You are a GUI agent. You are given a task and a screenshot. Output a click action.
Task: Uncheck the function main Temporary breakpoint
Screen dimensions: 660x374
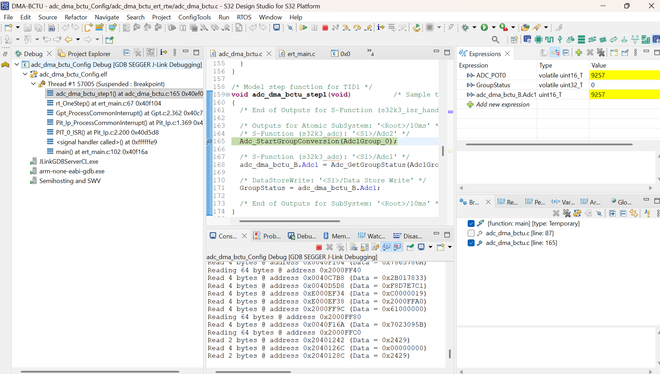471,223
